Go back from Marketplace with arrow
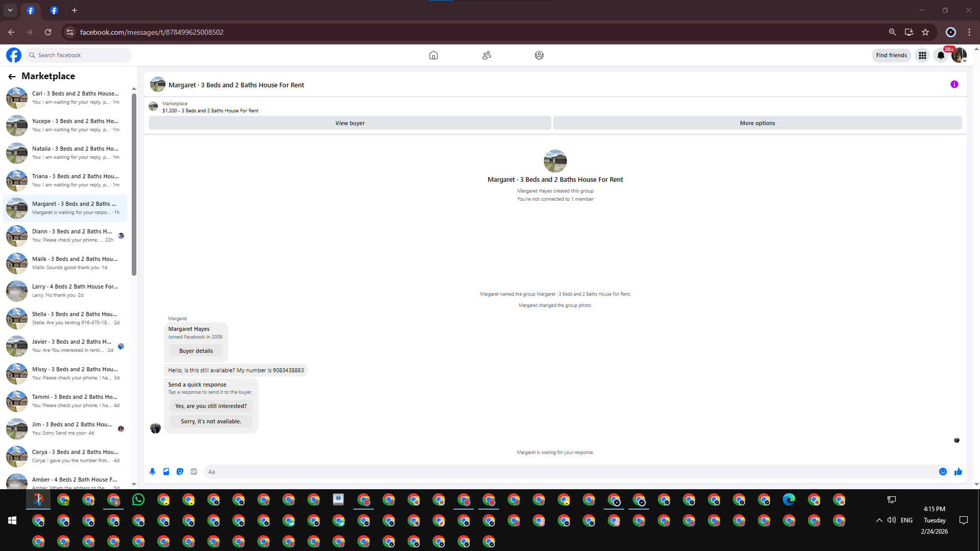 point(12,76)
